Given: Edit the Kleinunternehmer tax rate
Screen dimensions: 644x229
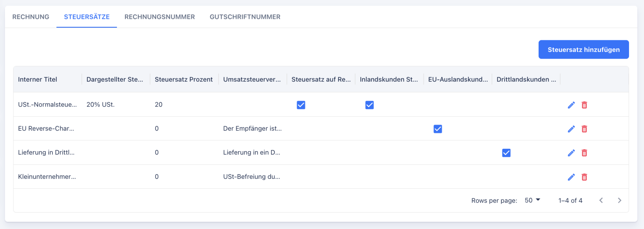Looking at the screenshot, I should click(x=571, y=177).
